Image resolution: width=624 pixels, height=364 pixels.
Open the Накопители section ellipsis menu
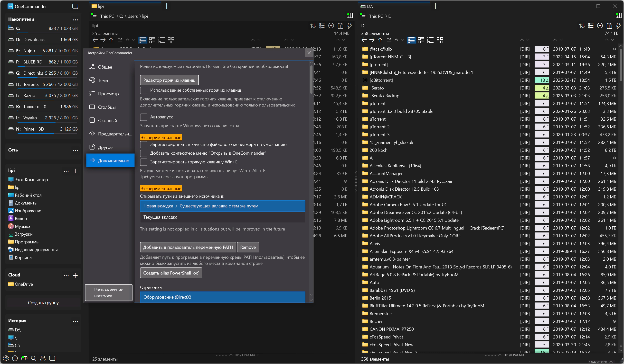click(x=75, y=19)
